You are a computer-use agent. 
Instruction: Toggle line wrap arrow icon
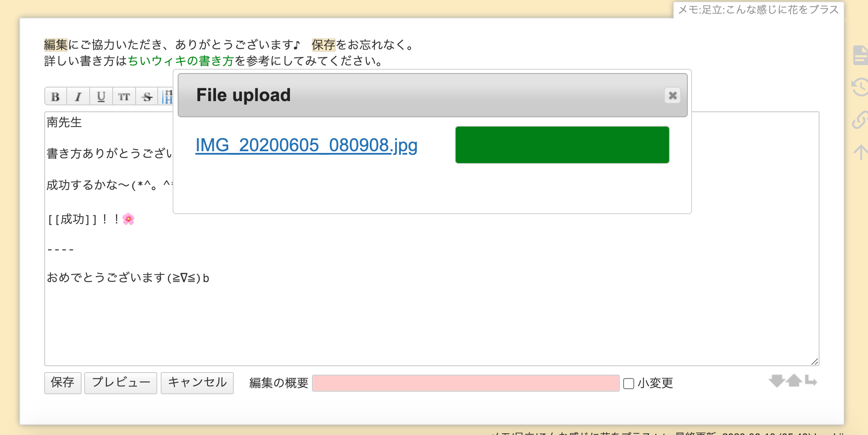coord(811,381)
